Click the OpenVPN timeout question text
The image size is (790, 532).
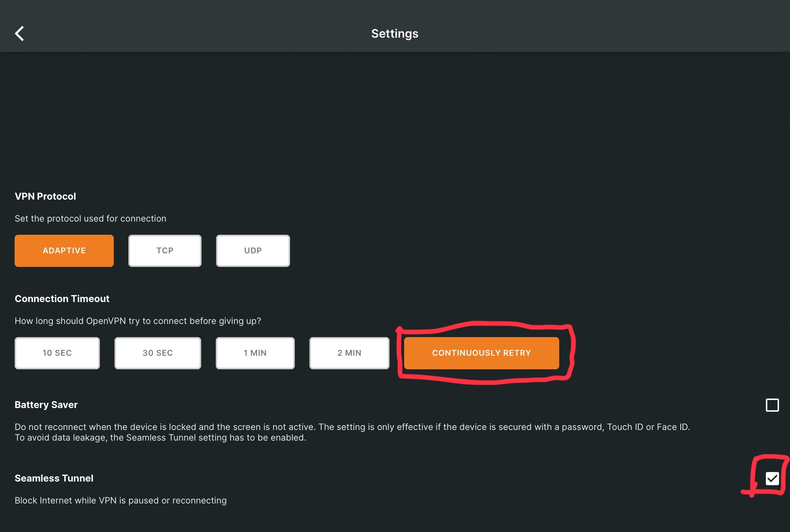[x=138, y=321]
